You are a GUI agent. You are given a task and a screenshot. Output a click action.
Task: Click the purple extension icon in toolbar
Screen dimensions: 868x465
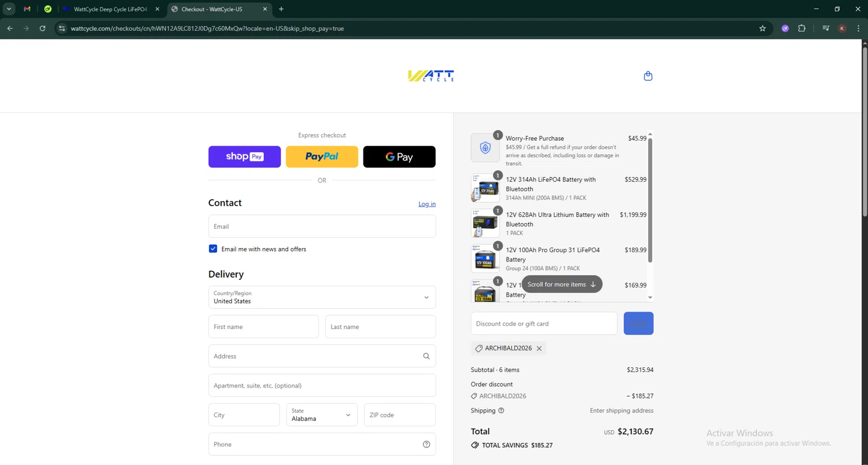785,28
